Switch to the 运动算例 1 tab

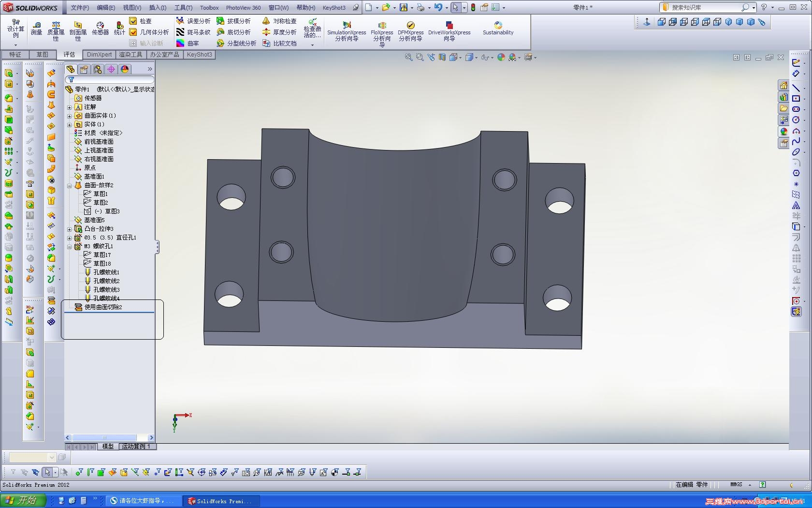pyautogui.click(x=137, y=446)
